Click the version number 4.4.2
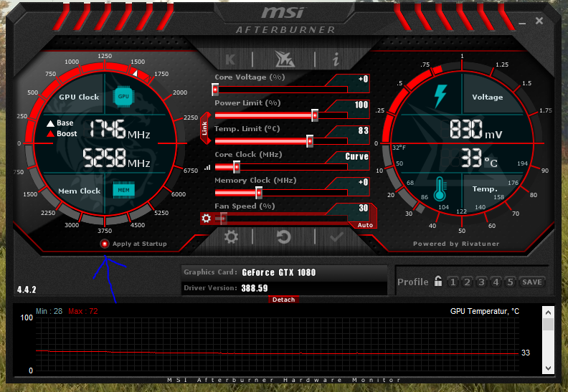 (27, 290)
